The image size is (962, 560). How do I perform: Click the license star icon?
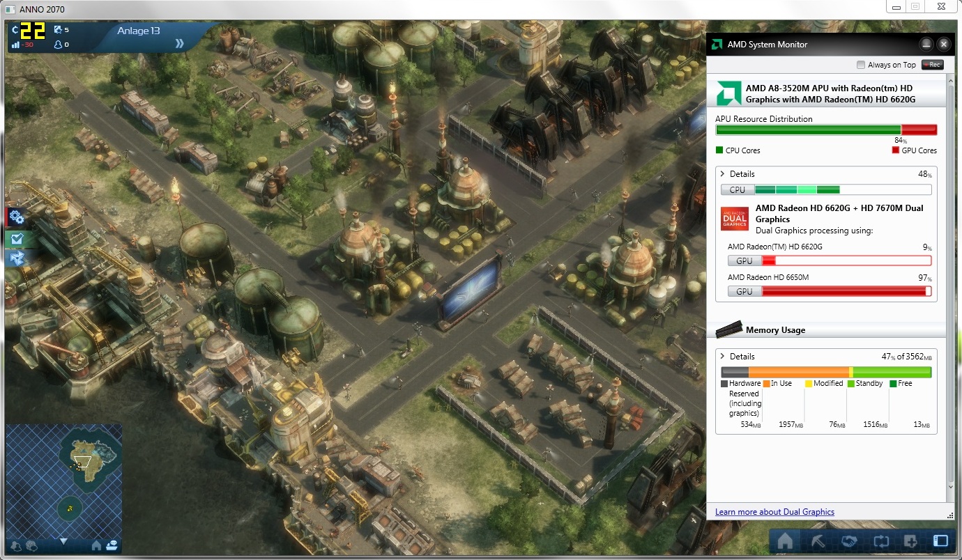pyautogui.click(x=57, y=30)
